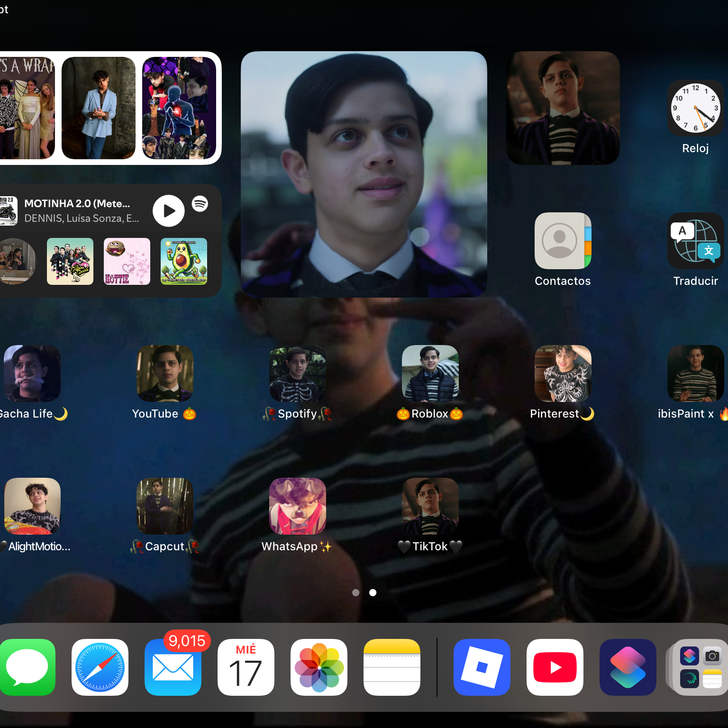
Task: Open Safari from the dock
Action: click(x=100, y=667)
